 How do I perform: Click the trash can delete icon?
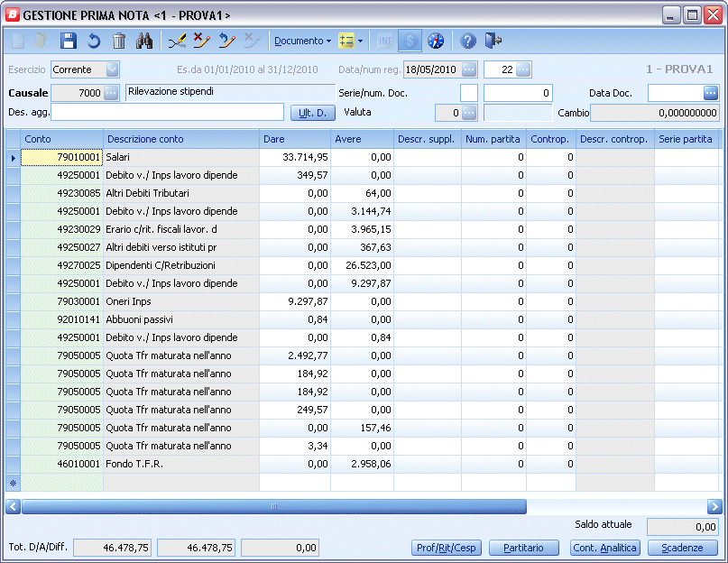pos(119,41)
